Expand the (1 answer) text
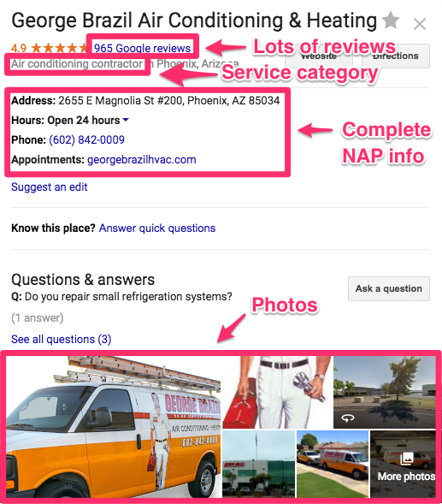This screenshot has height=504, width=442. coord(38,318)
